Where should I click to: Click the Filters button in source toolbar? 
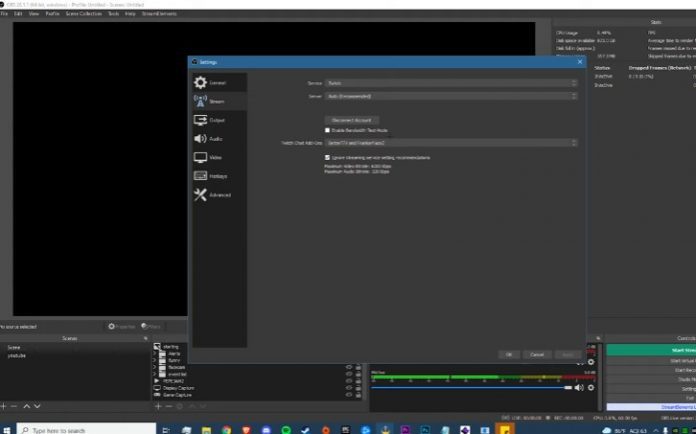(151, 327)
